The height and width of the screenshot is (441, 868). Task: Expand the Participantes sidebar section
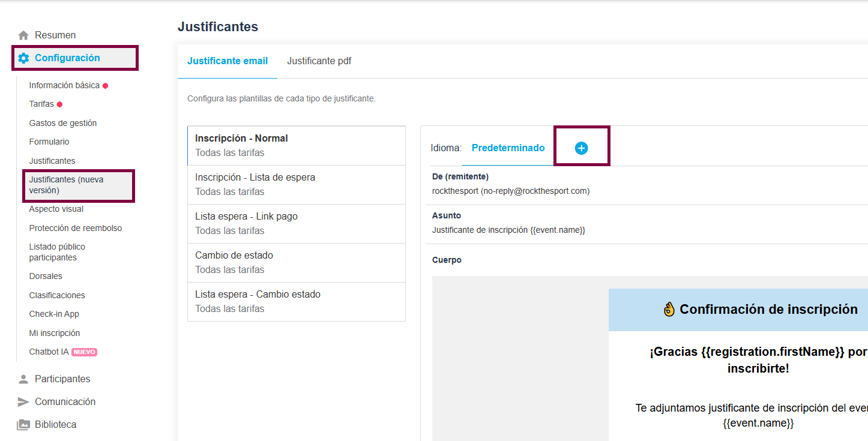[62, 379]
